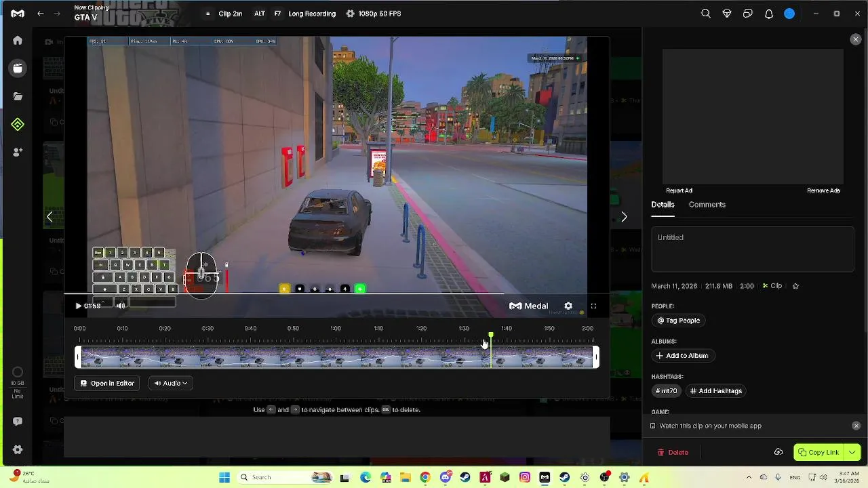Dismiss the mobile app banner
Viewport: 868px width, 488px height.
coord(856,426)
